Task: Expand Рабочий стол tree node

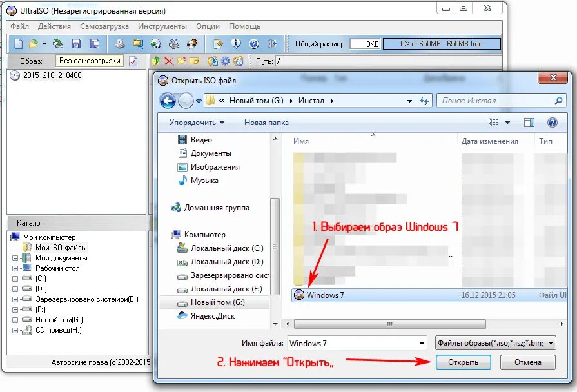Action: point(15,268)
